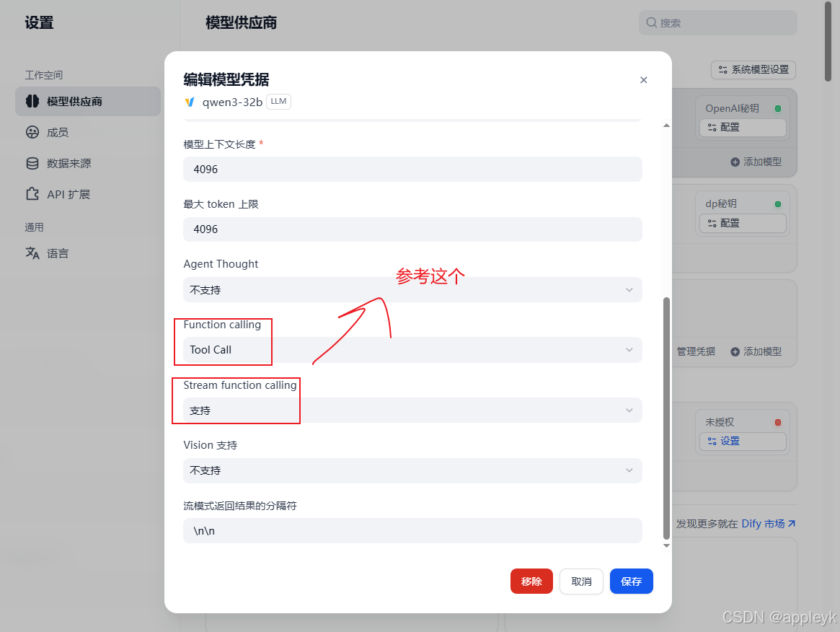Open 设置 for the 未授权 provider
The image size is (840, 632).
(x=743, y=441)
